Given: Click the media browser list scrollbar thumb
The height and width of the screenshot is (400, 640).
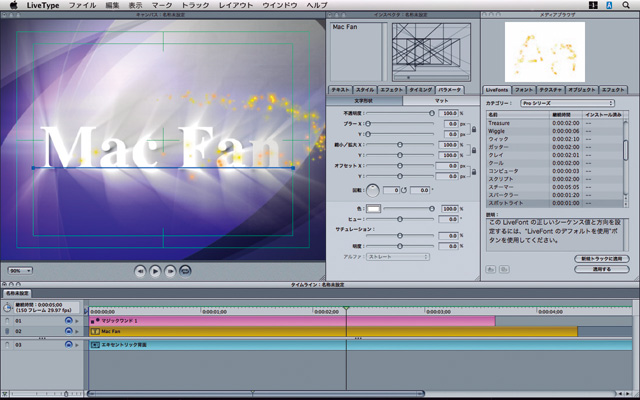Looking at the screenshot, I should click(x=626, y=150).
